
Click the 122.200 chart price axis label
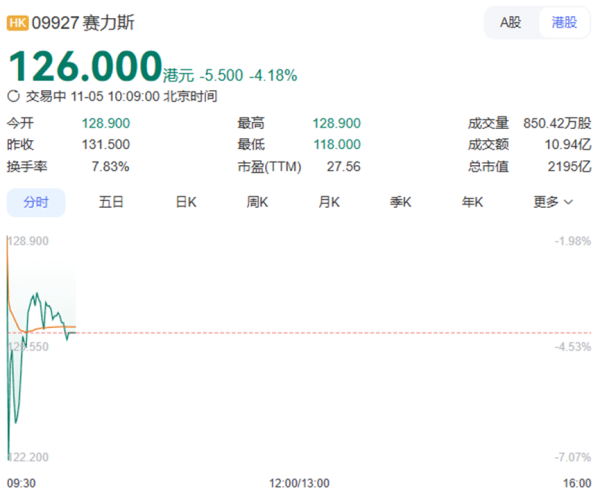pos(28,457)
